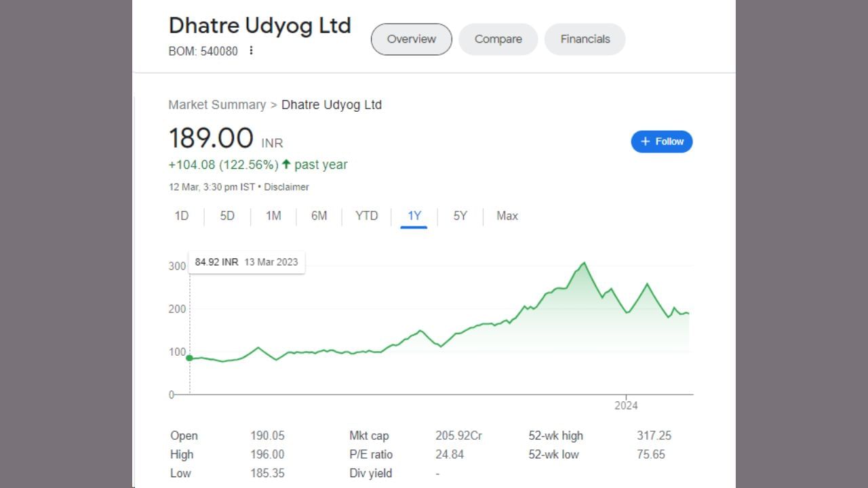This screenshot has height=488, width=868.
Task: Select the 1M time range
Action: coord(273,216)
